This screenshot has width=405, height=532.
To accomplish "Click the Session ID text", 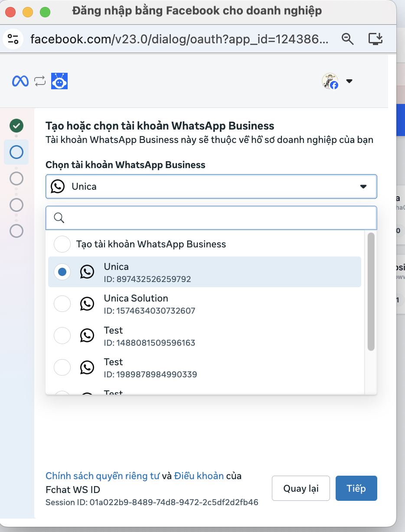I will (x=152, y=503).
